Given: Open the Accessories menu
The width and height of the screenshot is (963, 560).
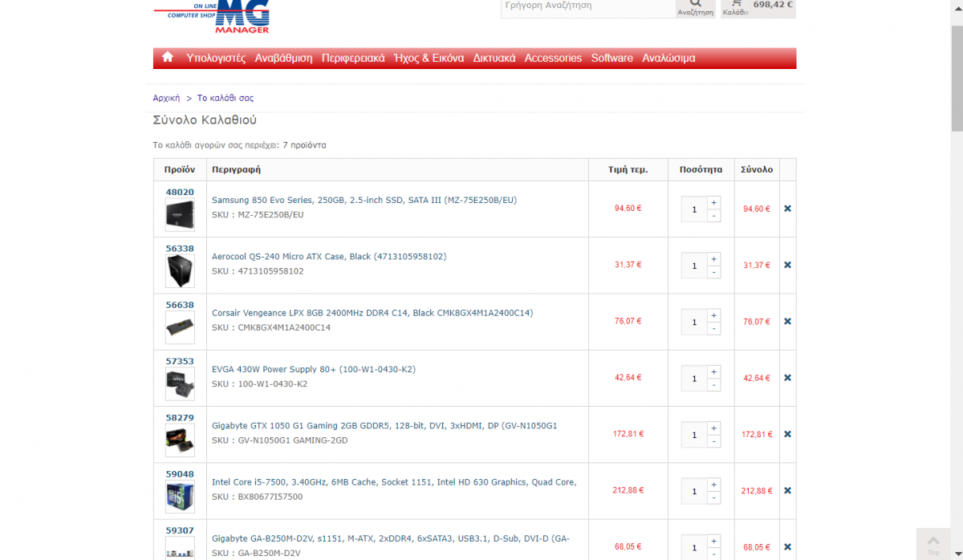Looking at the screenshot, I should pyautogui.click(x=553, y=58).
